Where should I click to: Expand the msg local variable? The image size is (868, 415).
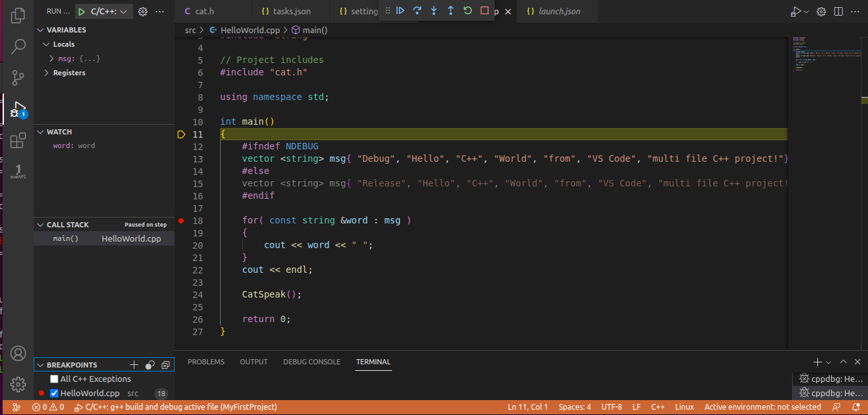[51, 58]
